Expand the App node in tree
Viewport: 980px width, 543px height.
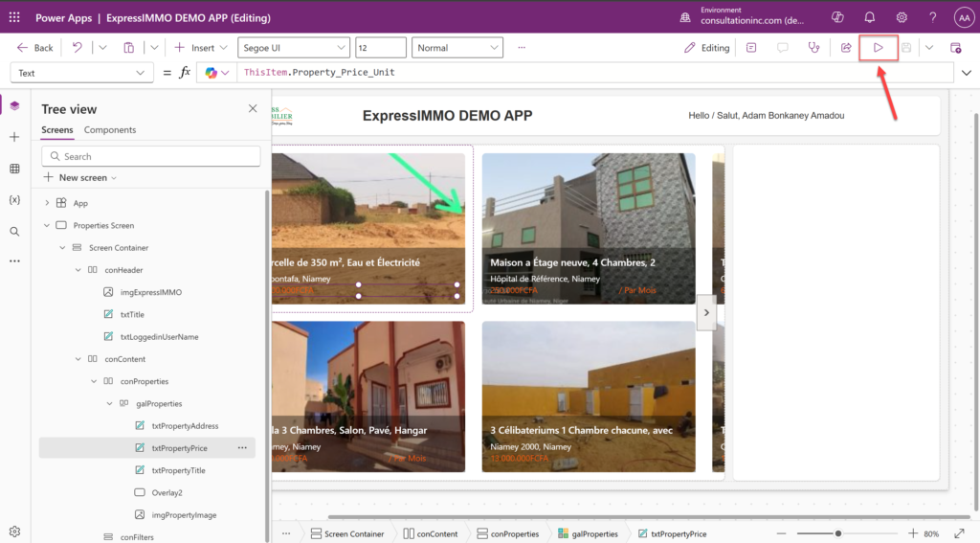tap(47, 203)
